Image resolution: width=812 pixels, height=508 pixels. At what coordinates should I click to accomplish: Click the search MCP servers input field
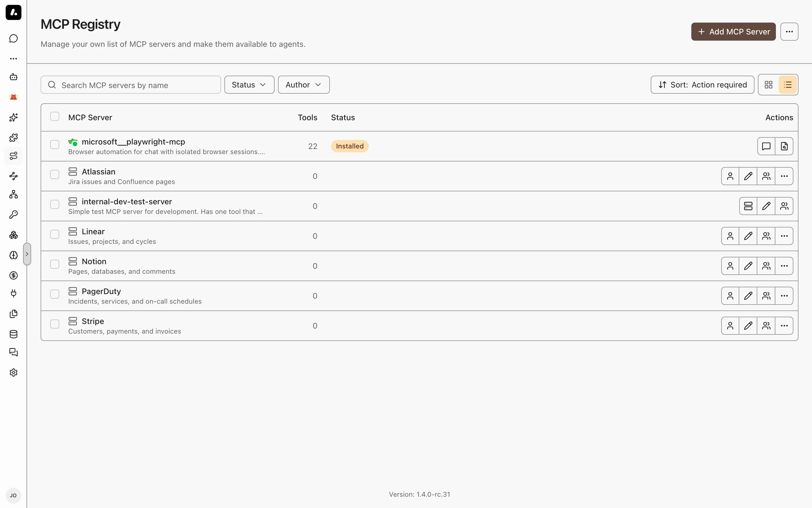point(131,85)
